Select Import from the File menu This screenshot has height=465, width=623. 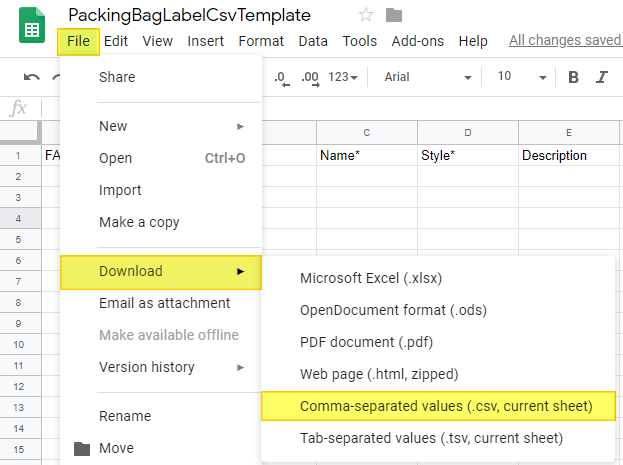click(161, 190)
